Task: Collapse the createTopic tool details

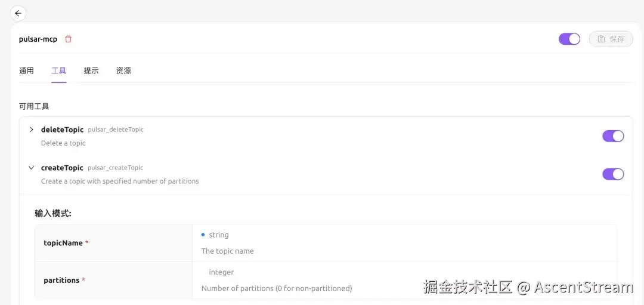Action: [31, 168]
